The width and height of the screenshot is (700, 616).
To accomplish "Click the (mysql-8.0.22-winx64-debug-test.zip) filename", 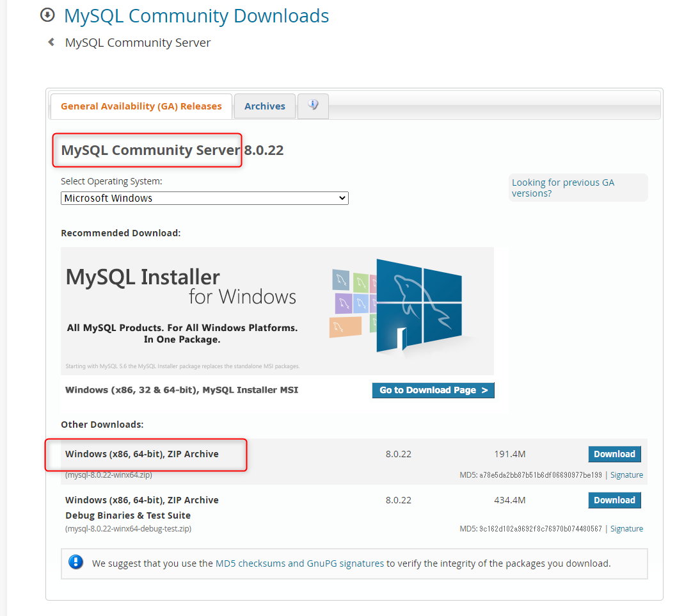I will (x=128, y=528).
